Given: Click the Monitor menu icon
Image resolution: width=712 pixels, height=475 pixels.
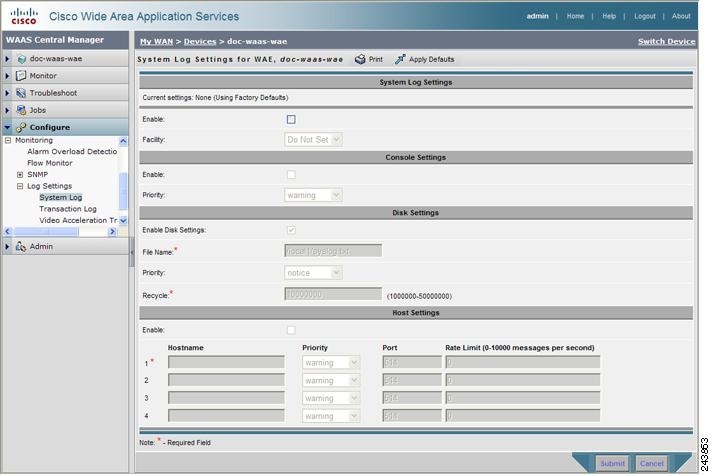Looking at the screenshot, I should [x=21, y=76].
